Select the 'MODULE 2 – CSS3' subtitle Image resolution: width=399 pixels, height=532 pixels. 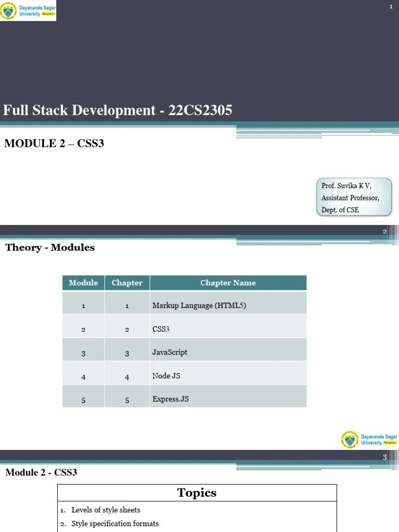click(54, 143)
